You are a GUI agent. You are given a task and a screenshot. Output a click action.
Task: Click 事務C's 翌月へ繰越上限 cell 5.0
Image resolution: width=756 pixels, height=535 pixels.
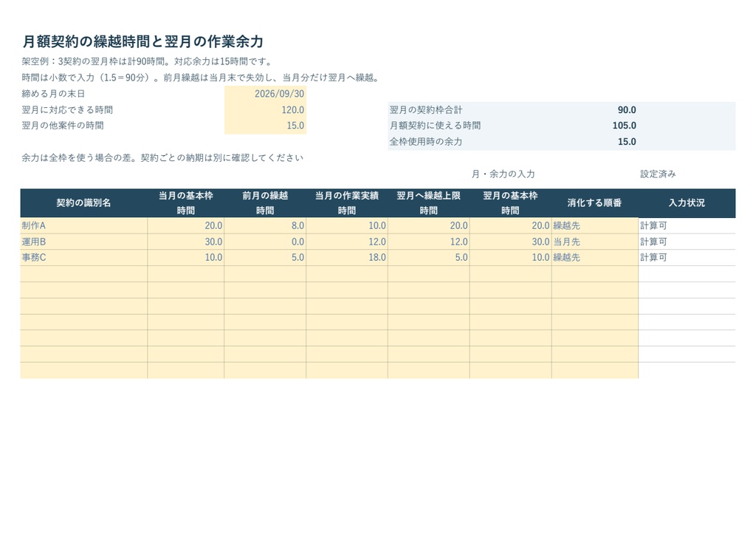point(429,258)
